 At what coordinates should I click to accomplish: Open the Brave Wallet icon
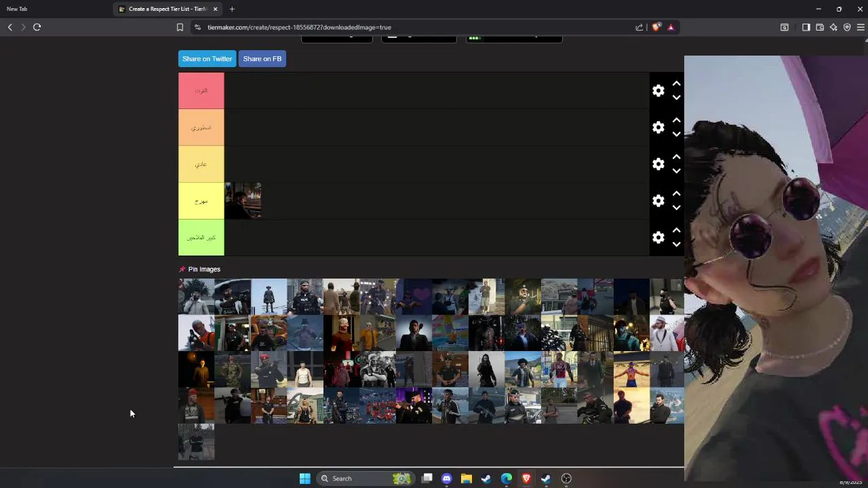820,27
